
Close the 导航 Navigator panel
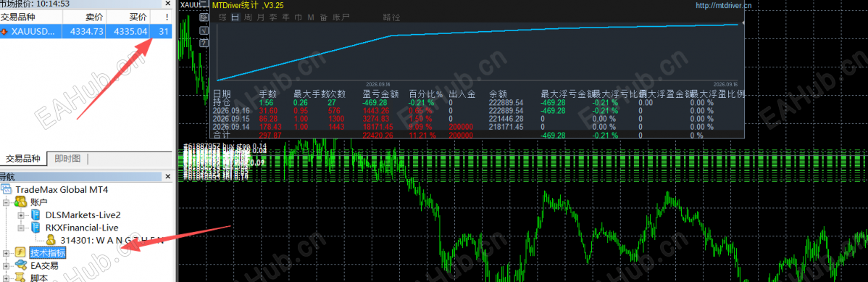tap(168, 177)
